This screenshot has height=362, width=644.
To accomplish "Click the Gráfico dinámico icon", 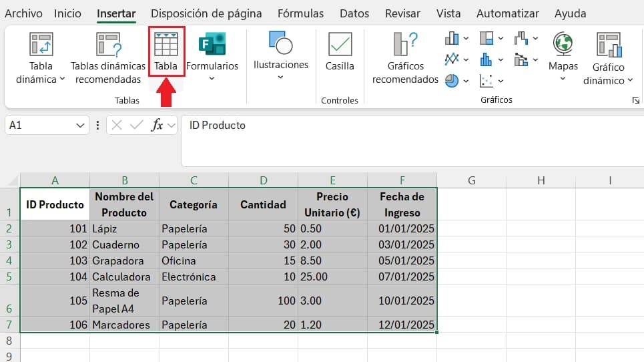I will pyautogui.click(x=609, y=44).
